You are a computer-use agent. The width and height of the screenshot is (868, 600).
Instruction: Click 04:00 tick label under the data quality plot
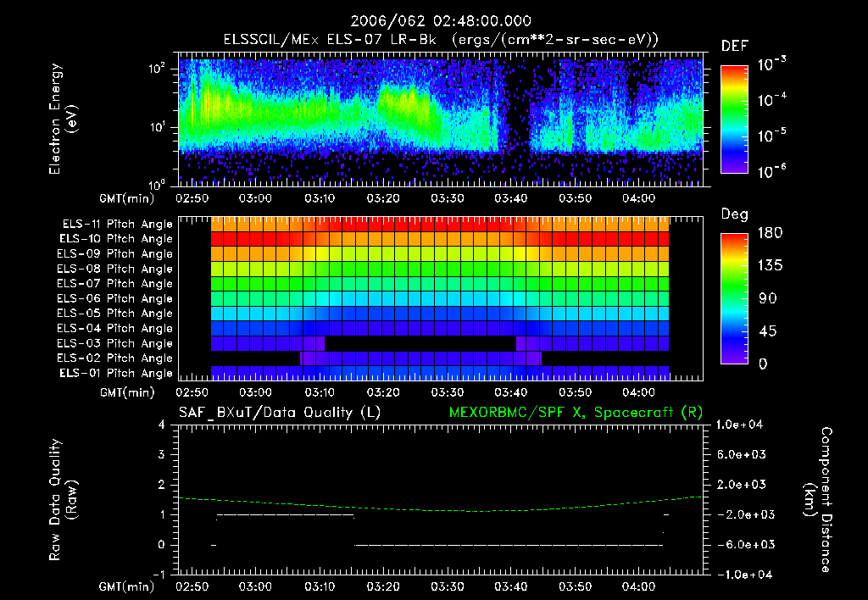pos(639,586)
